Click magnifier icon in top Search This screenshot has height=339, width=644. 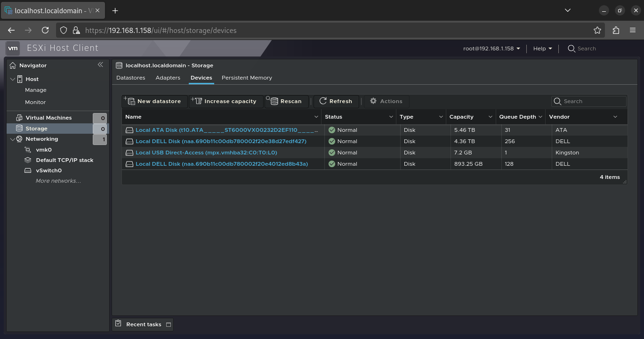[x=572, y=48]
